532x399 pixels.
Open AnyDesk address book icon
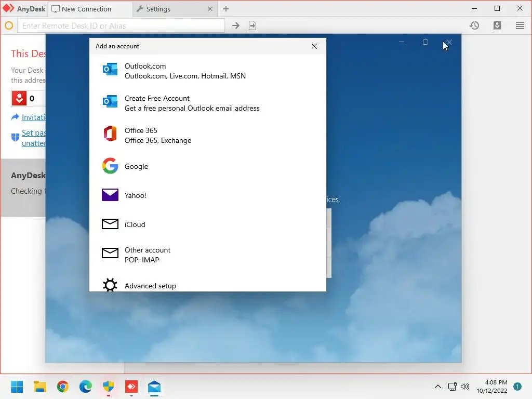497,25
